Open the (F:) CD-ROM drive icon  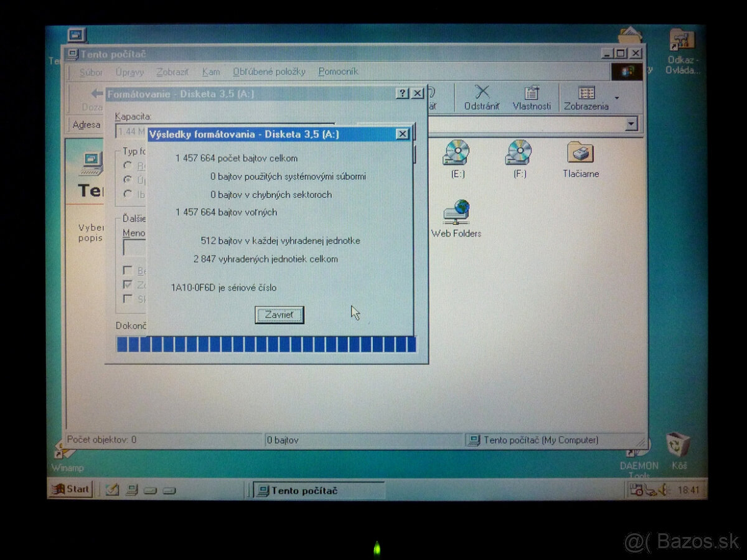(519, 154)
